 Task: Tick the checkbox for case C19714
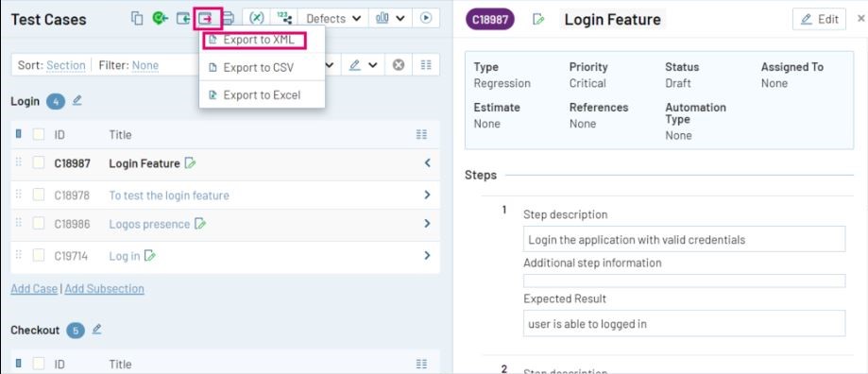tap(38, 255)
